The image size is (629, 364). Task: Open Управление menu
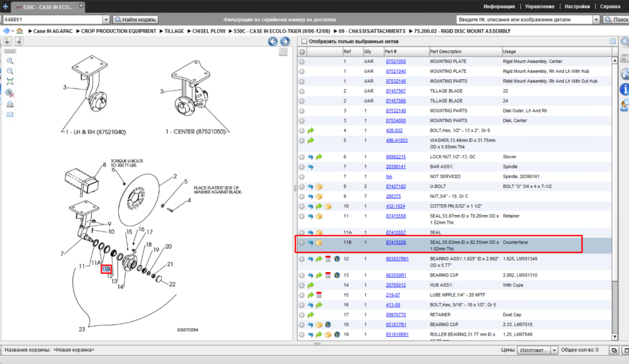pyautogui.click(x=540, y=6)
